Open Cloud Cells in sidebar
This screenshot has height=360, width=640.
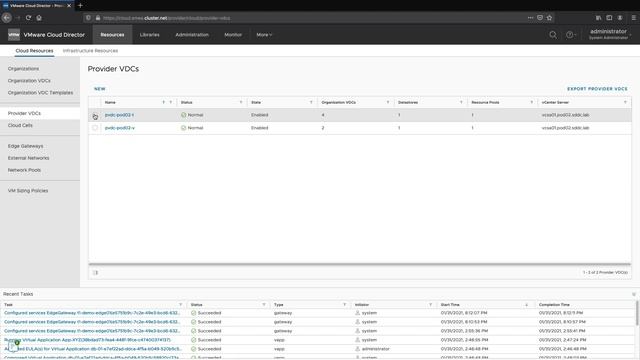pyautogui.click(x=20, y=125)
